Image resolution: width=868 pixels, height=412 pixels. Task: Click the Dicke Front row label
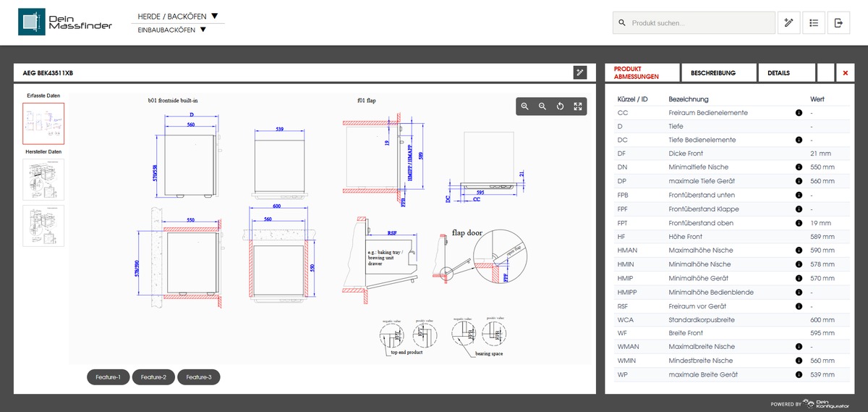686,154
